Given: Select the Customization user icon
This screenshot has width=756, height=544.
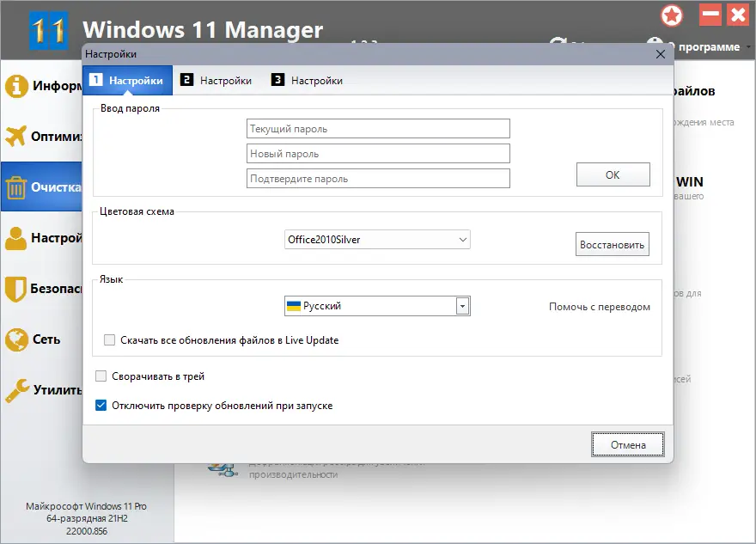Looking at the screenshot, I should click(x=16, y=238).
